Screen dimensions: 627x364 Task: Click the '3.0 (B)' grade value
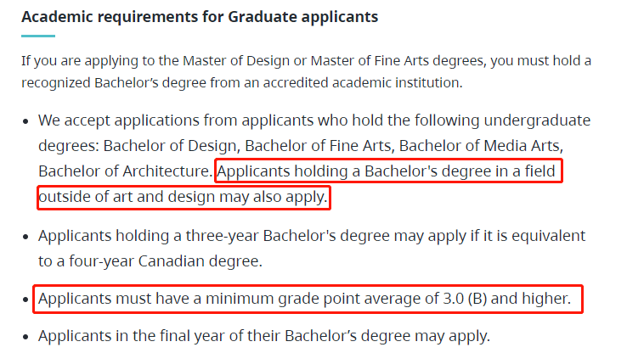(465, 299)
